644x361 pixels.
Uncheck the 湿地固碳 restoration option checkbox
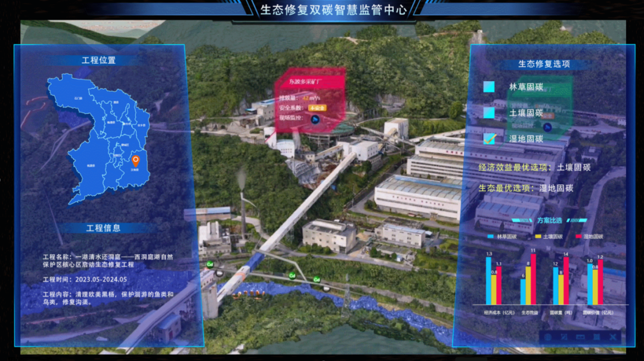pos(489,138)
